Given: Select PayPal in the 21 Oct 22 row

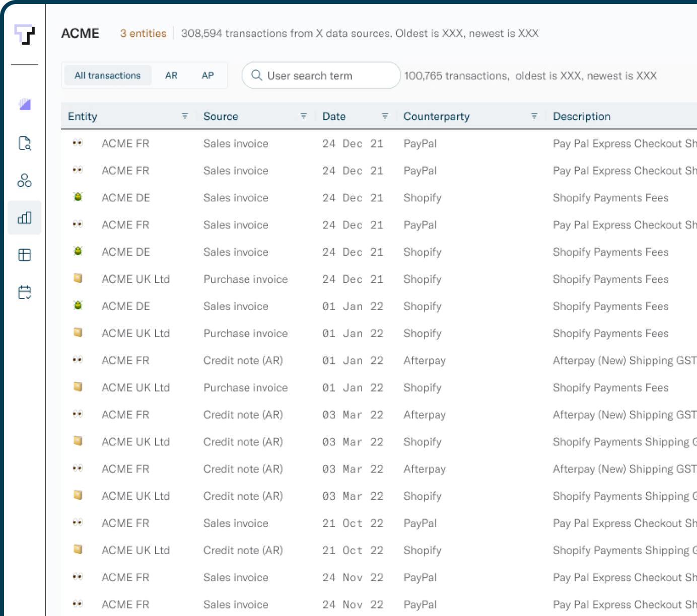Looking at the screenshot, I should pos(420,523).
